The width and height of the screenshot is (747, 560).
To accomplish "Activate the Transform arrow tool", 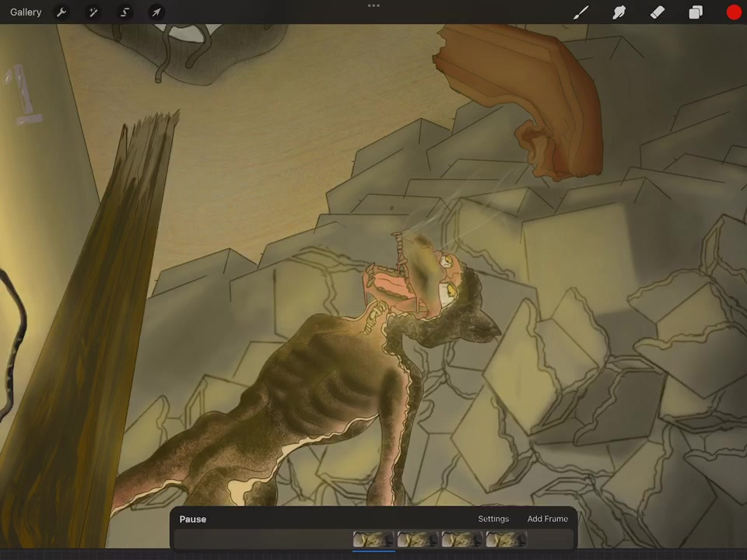I will point(156,12).
